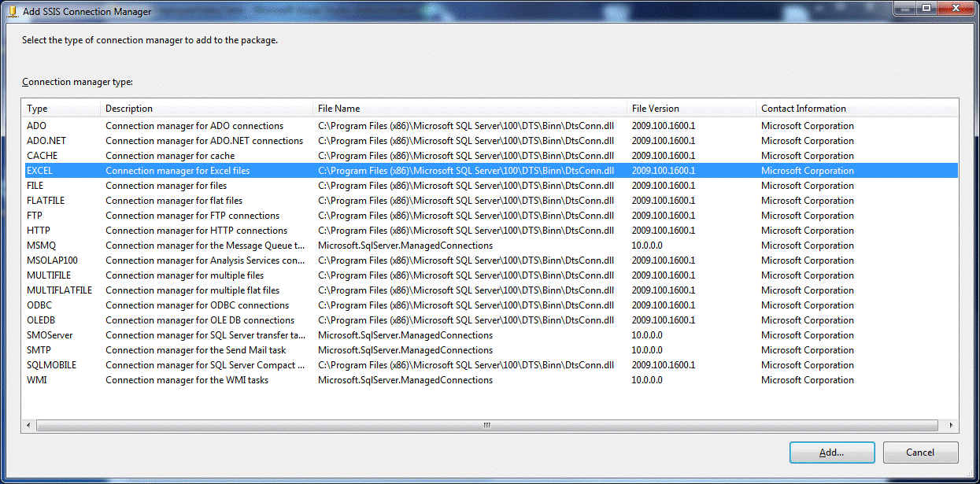Click 'Connection manager for Excel files' description
The height and width of the screenshot is (484, 980).
177,171
